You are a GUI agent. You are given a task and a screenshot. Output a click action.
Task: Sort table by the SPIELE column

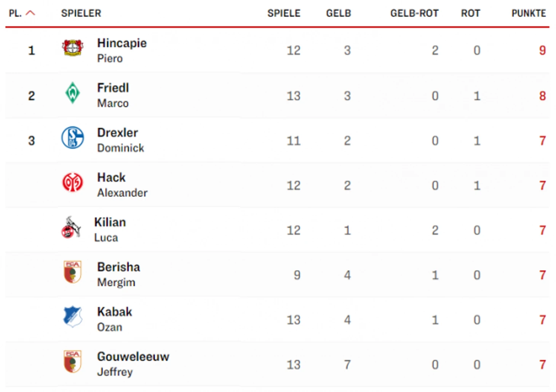pyautogui.click(x=284, y=13)
